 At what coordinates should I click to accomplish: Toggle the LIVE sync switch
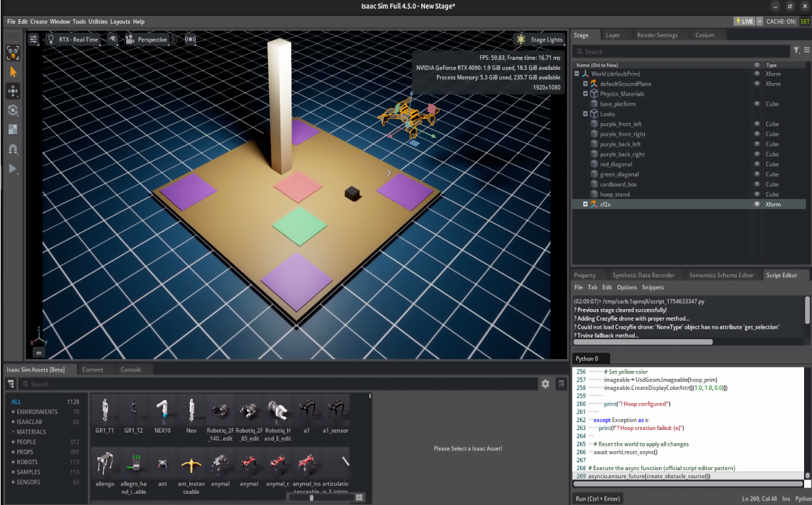click(x=745, y=20)
